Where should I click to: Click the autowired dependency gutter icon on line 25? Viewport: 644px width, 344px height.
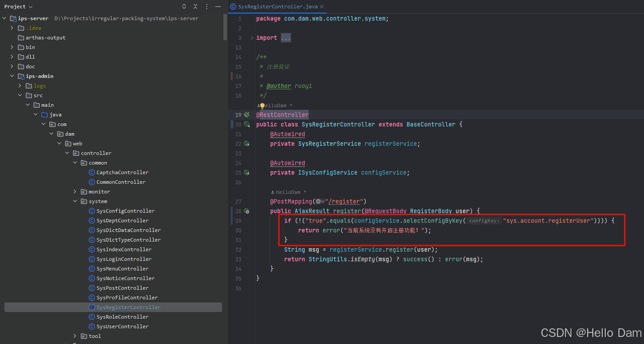(247, 173)
